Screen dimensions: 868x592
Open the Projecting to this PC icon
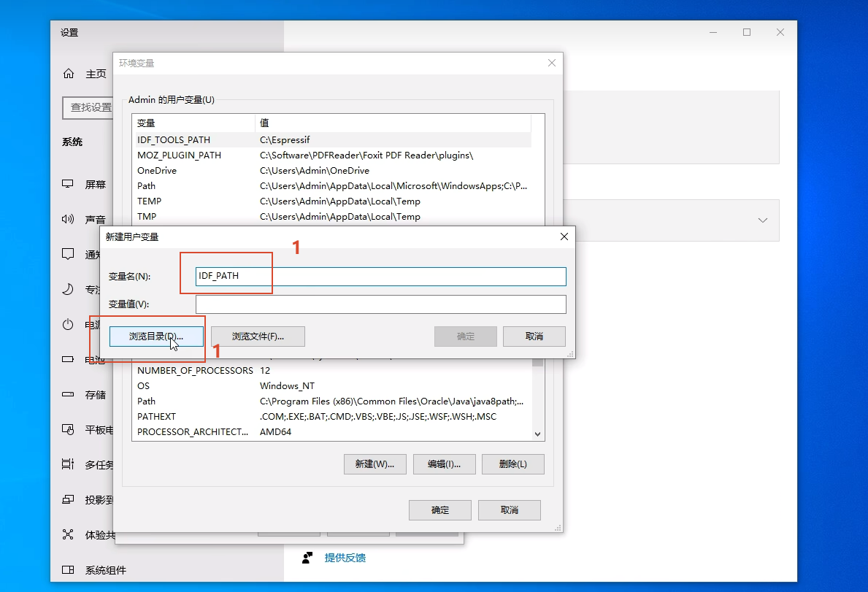coord(68,499)
